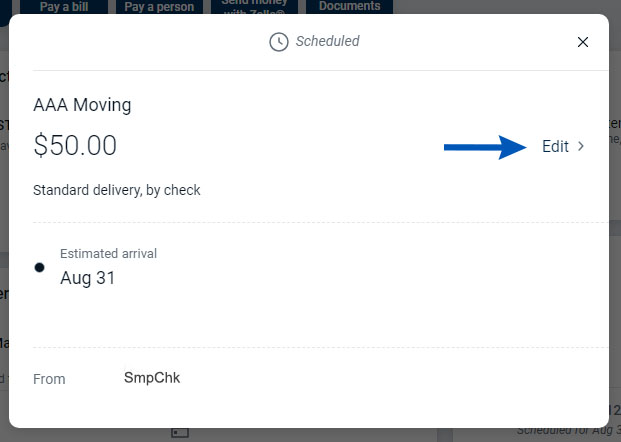Click the From label

[x=49, y=379]
